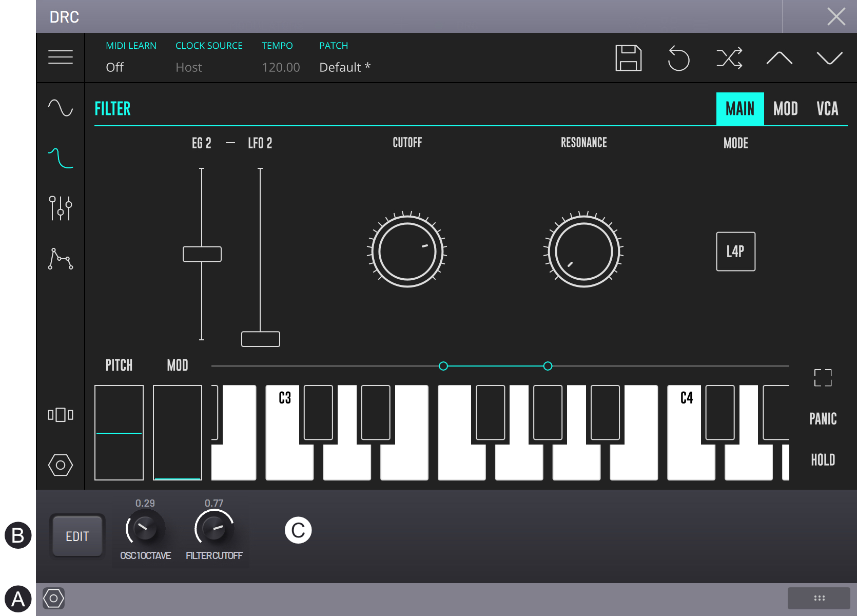Click the Tempo 120.00 field
The width and height of the screenshot is (857, 616).
[x=281, y=67]
